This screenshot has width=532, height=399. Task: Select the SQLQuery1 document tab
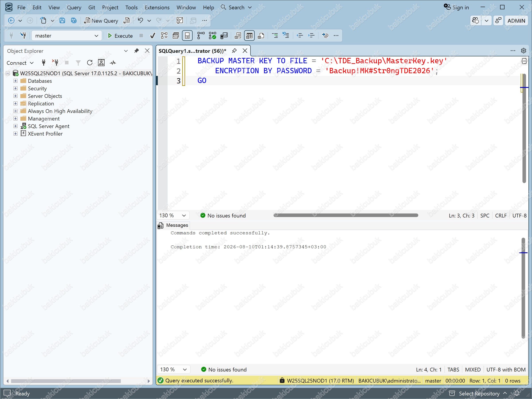coord(192,51)
